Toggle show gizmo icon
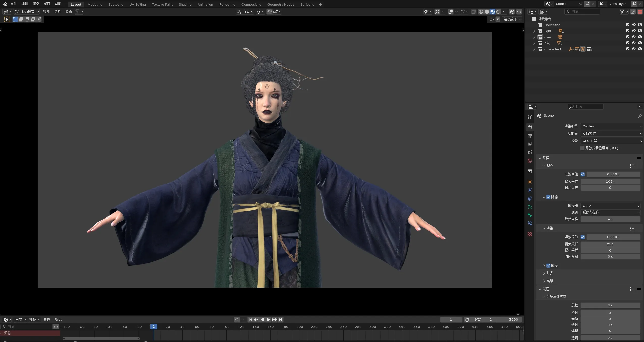Viewport: 644px width, 342px height. (x=437, y=12)
